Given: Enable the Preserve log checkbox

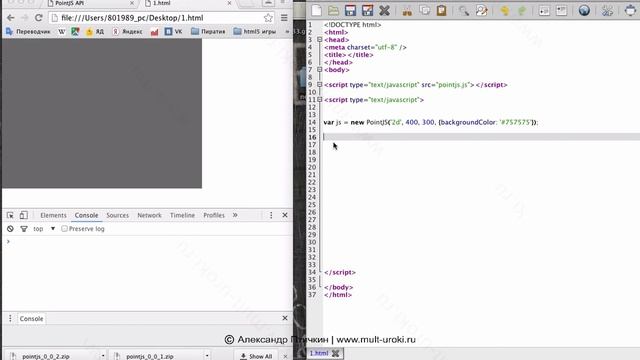Looking at the screenshot, I should (64, 229).
